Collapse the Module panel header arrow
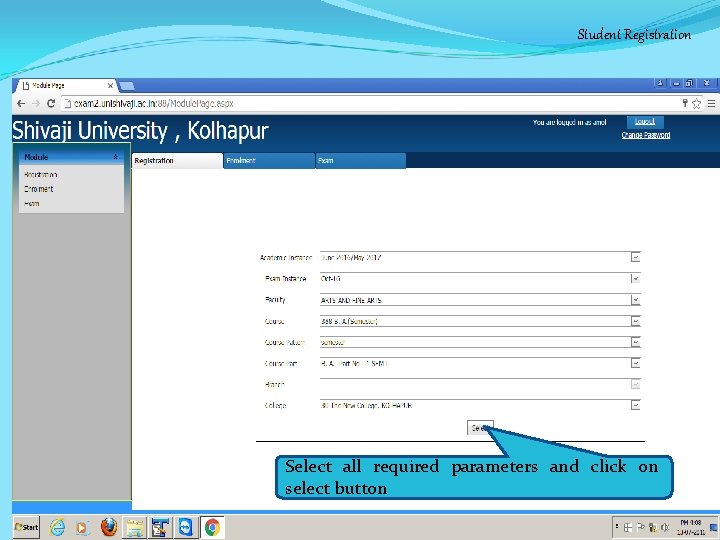Viewport: 720px width, 540px height. pos(115,157)
